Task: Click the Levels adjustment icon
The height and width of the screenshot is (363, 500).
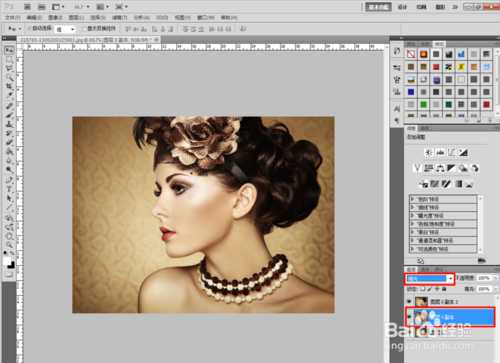Action: pyautogui.click(x=440, y=153)
